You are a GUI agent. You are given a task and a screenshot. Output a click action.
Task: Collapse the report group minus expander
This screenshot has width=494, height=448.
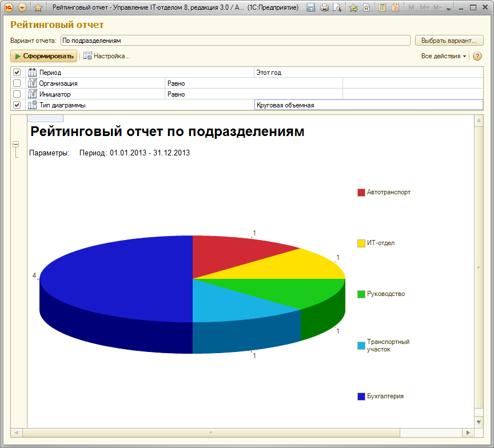coord(16,145)
